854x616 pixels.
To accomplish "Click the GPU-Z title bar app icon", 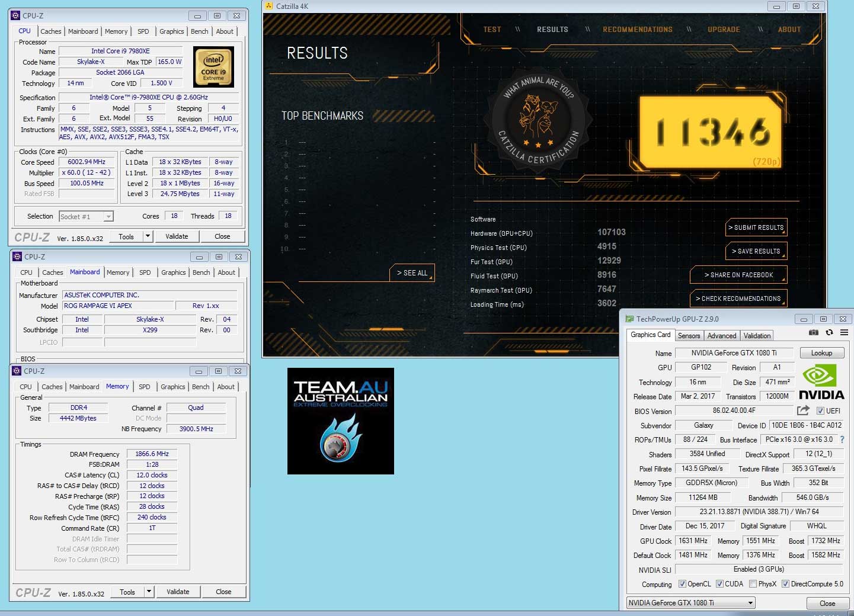I will pos(630,319).
